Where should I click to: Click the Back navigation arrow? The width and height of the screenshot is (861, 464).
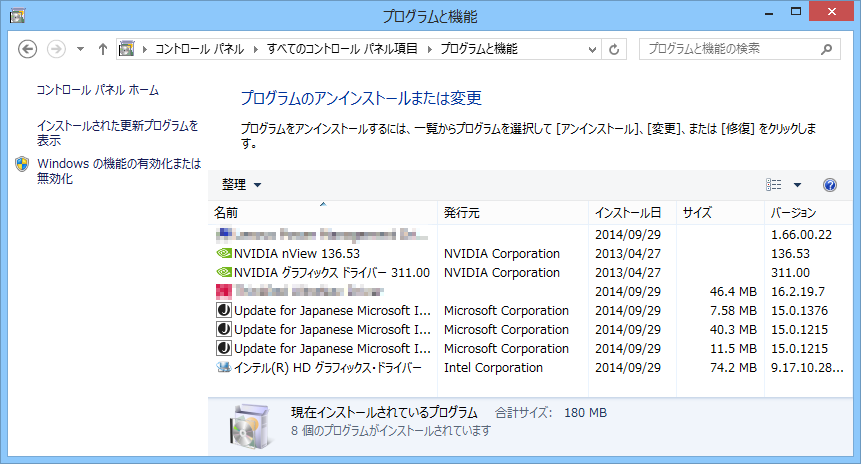tap(28, 48)
